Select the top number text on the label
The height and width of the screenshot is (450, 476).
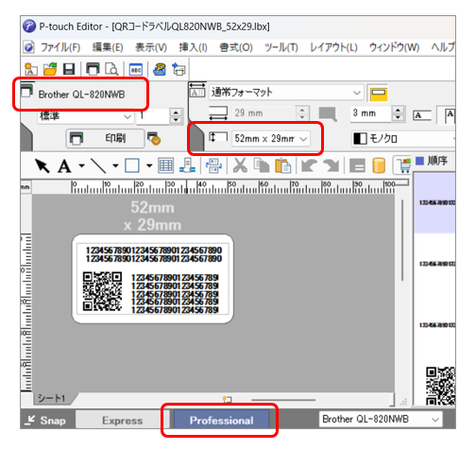(154, 254)
